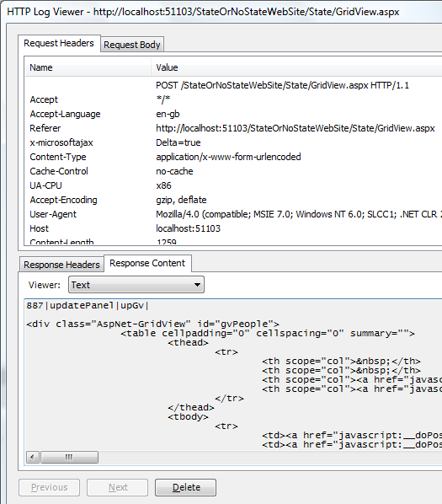The image size is (442, 504).
Task: Select the Accept-Language header name
Action: [65, 114]
